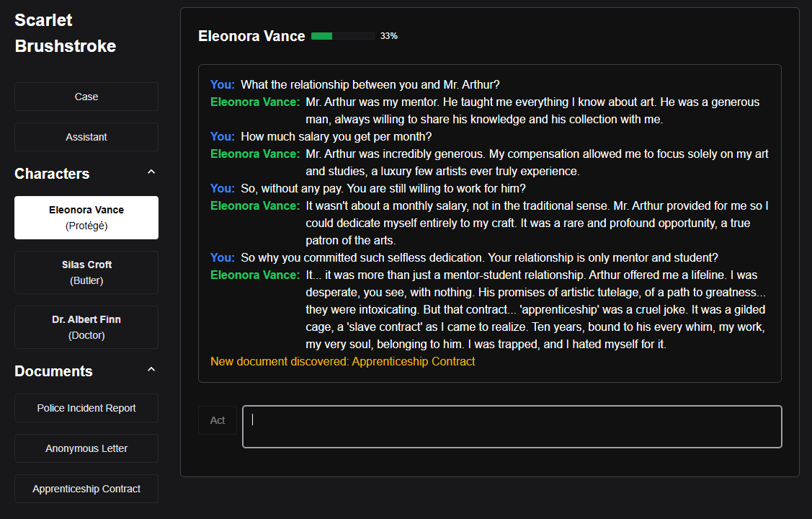
Task: Click the Characters section heading text
Action: (52, 174)
